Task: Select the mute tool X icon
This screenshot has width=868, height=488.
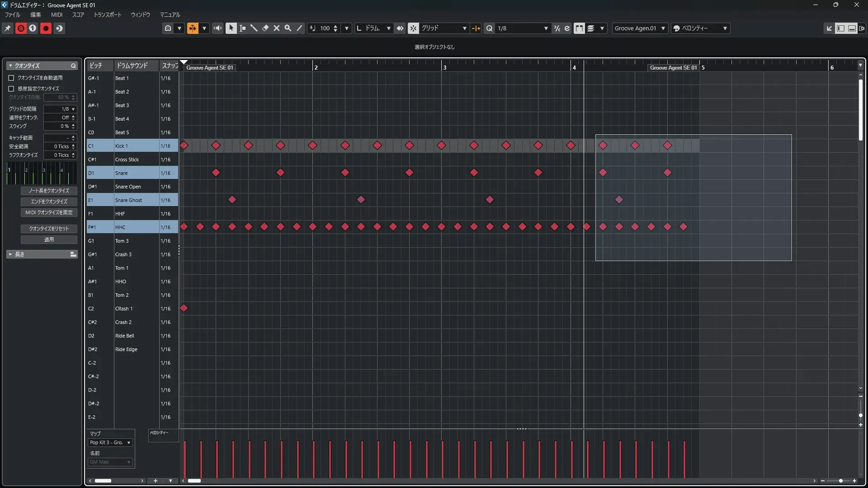Action: pos(277,28)
